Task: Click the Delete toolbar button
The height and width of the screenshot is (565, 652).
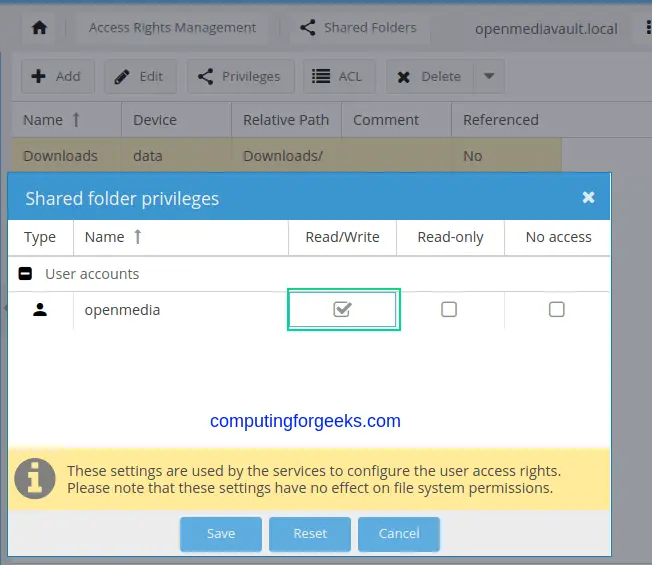Action: click(430, 76)
